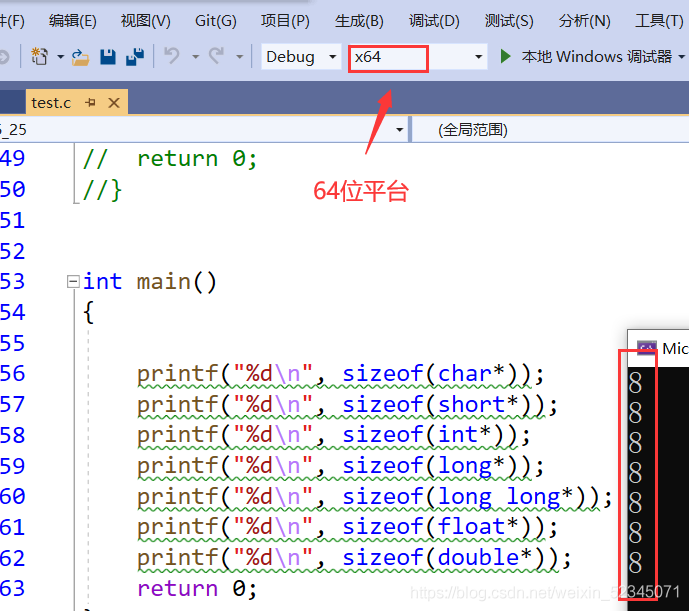Click the Open File folder icon

[x=80, y=57]
